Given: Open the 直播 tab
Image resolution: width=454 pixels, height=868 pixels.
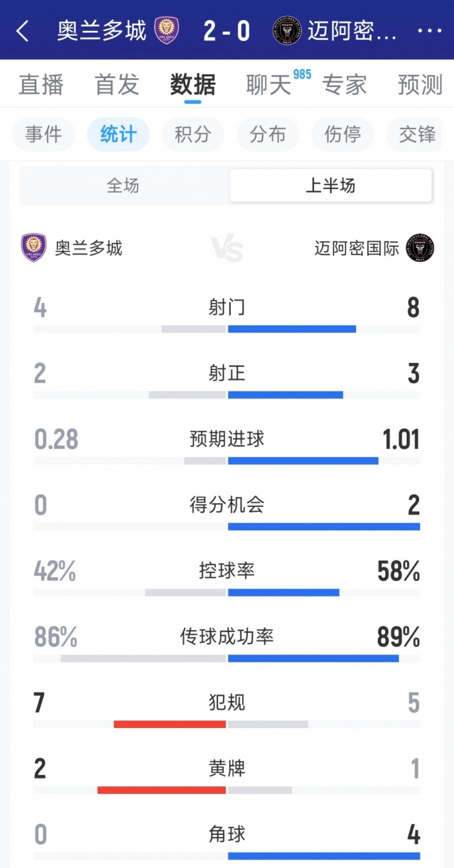Looking at the screenshot, I should coord(41,85).
